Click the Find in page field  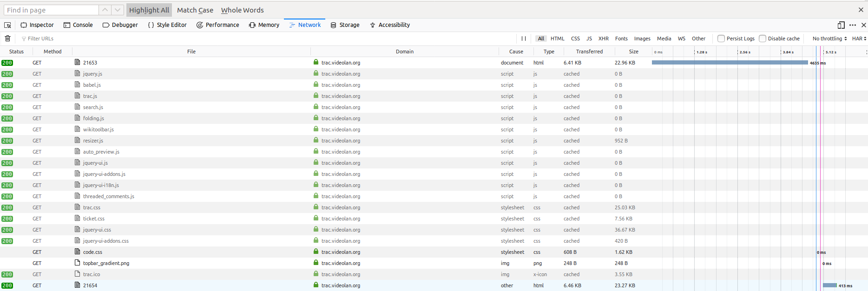51,10
